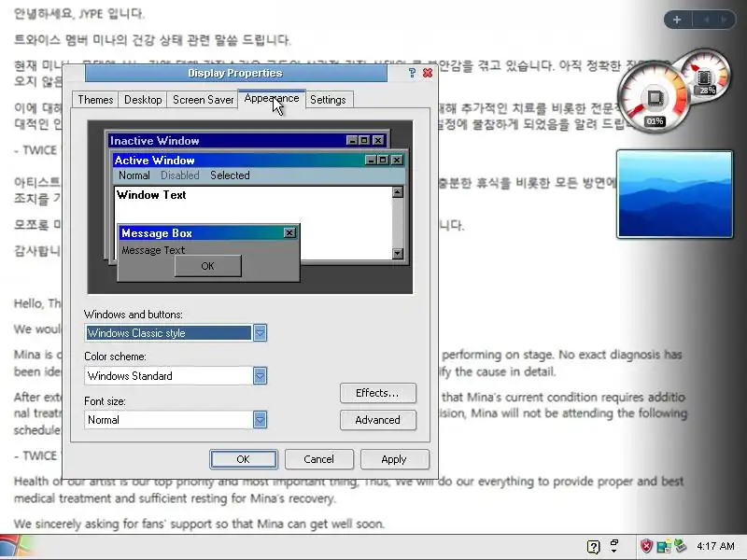The width and height of the screenshot is (747, 560).
Task: Click the Windows Standard color scheme field
Action: (168, 376)
